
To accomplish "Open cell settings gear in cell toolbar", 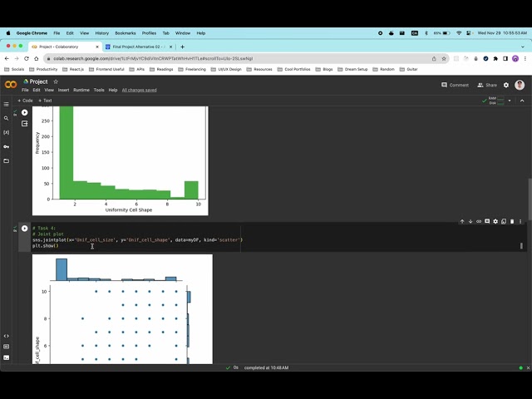I will pyautogui.click(x=495, y=221).
